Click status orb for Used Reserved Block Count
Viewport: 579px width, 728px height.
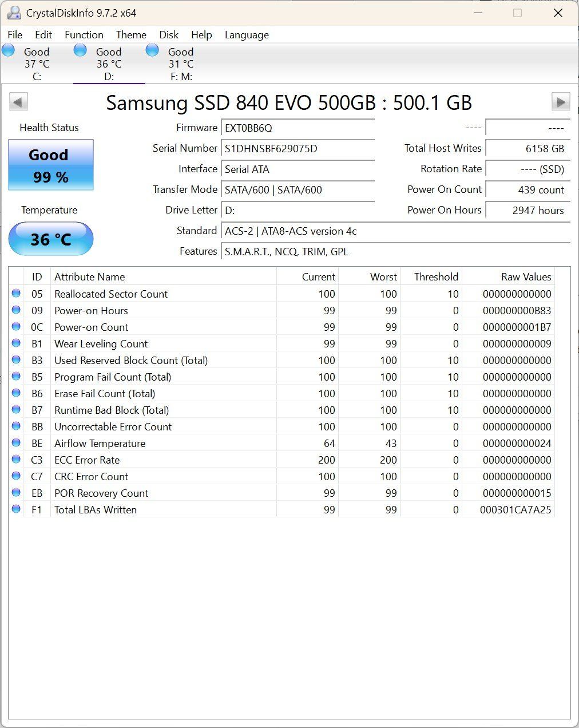pyautogui.click(x=16, y=360)
